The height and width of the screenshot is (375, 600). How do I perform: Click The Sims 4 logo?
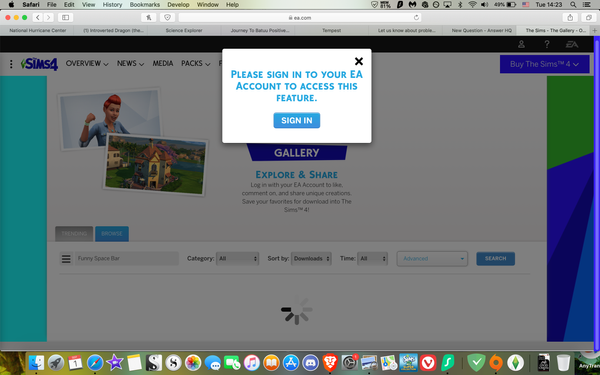(x=39, y=64)
